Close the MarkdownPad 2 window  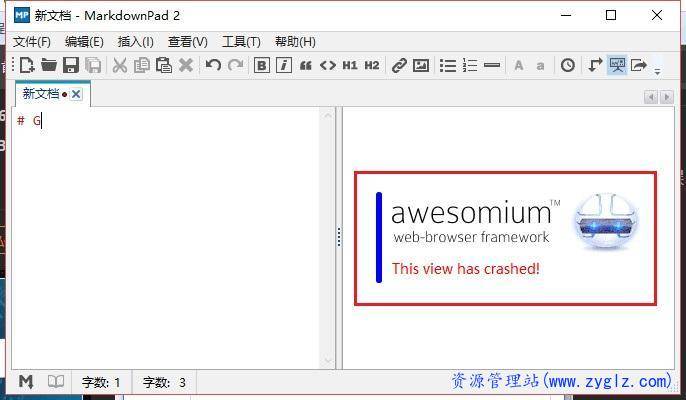pyautogui.click(x=657, y=15)
